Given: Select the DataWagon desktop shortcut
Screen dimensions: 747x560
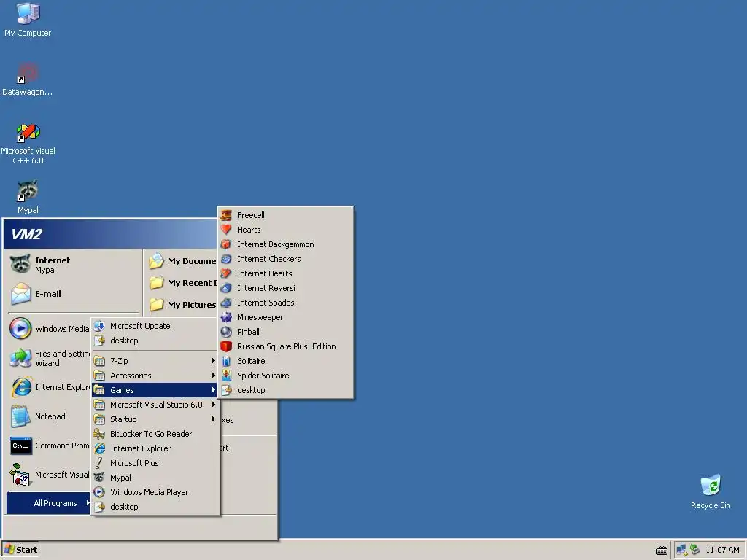Looking at the screenshot, I should (x=28, y=79).
